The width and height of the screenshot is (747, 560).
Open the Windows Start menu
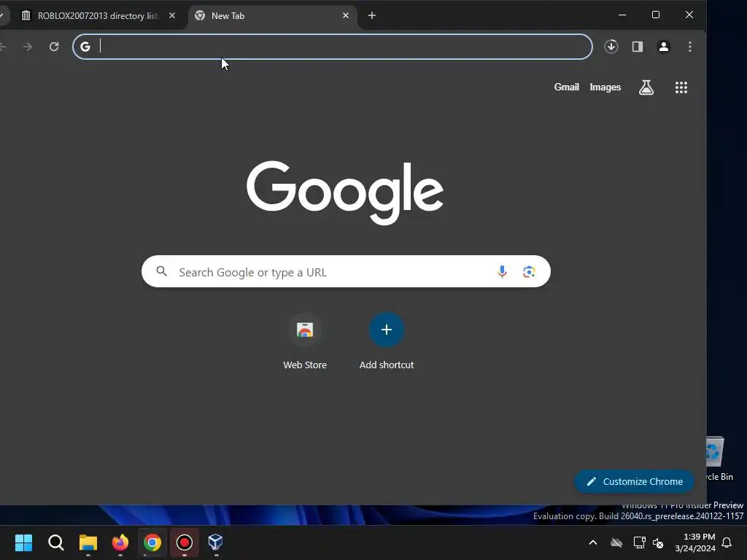(x=24, y=542)
